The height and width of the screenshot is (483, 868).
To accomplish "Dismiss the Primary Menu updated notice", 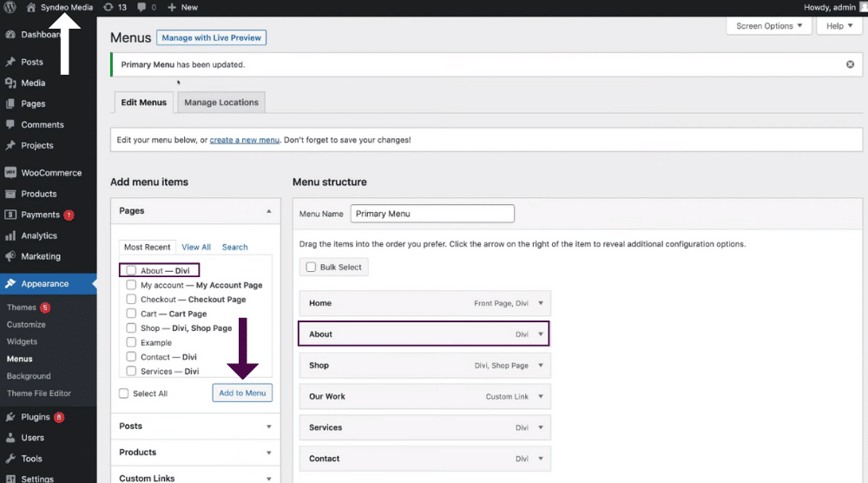I will click(x=850, y=65).
